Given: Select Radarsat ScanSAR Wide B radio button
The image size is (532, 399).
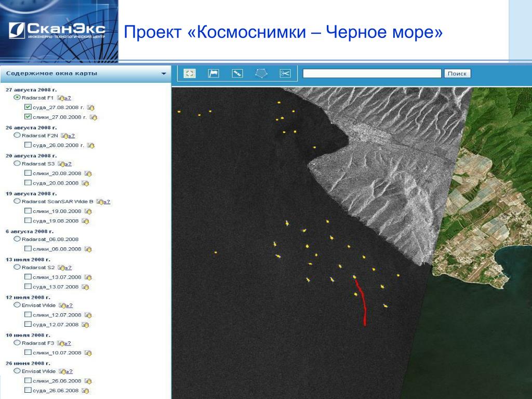Looking at the screenshot, I should coord(17,201).
